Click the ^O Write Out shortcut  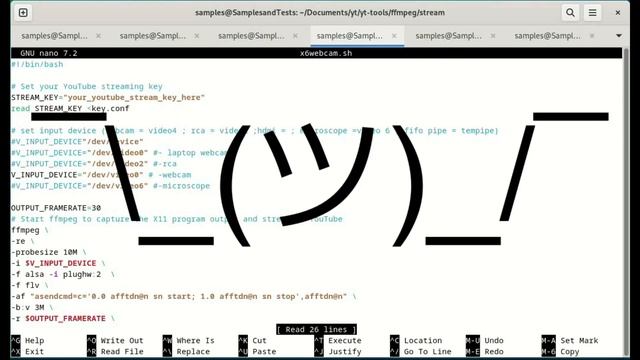115,340
